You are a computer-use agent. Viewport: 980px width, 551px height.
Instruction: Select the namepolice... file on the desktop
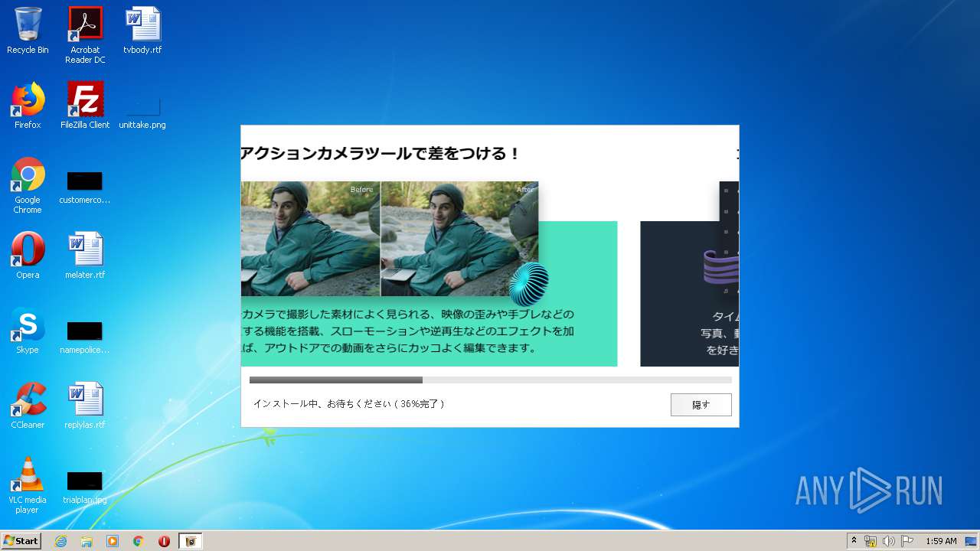click(x=85, y=337)
